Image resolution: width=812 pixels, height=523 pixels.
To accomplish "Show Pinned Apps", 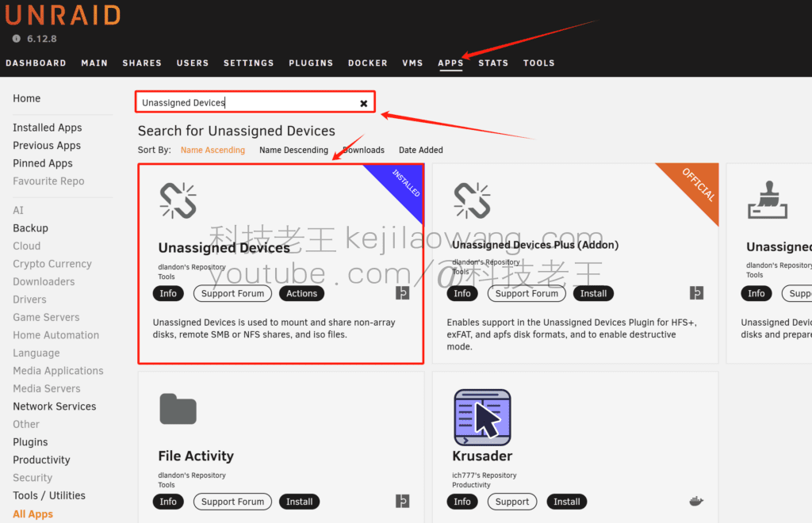I will tap(43, 163).
